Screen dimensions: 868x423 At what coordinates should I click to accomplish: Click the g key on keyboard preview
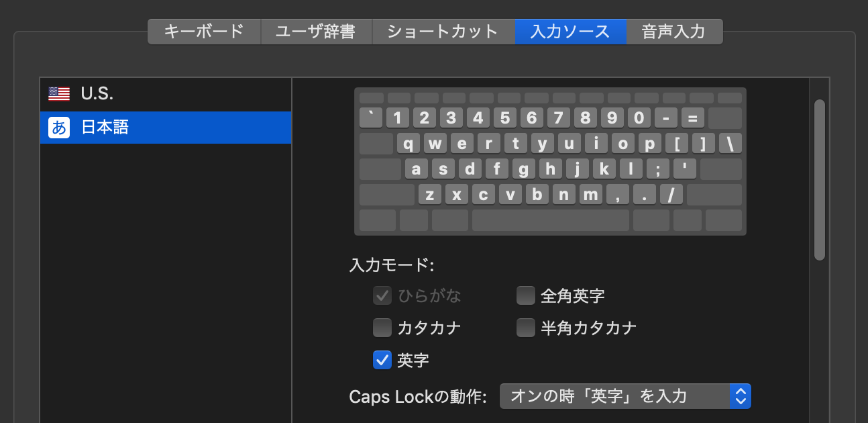click(524, 169)
